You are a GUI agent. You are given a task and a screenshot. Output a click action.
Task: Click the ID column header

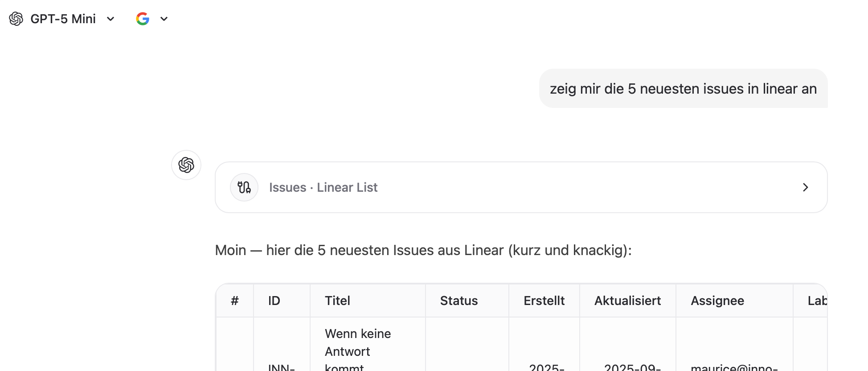click(274, 301)
